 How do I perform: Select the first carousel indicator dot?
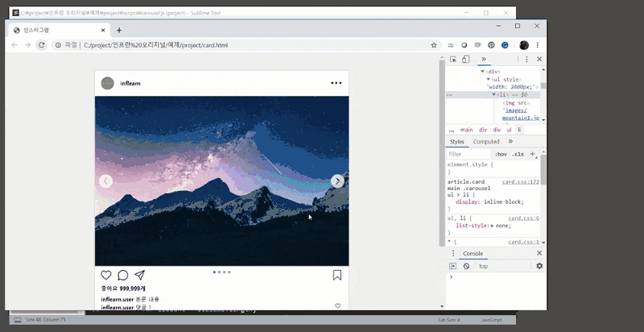pyautogui.click(x=214, y=272)
